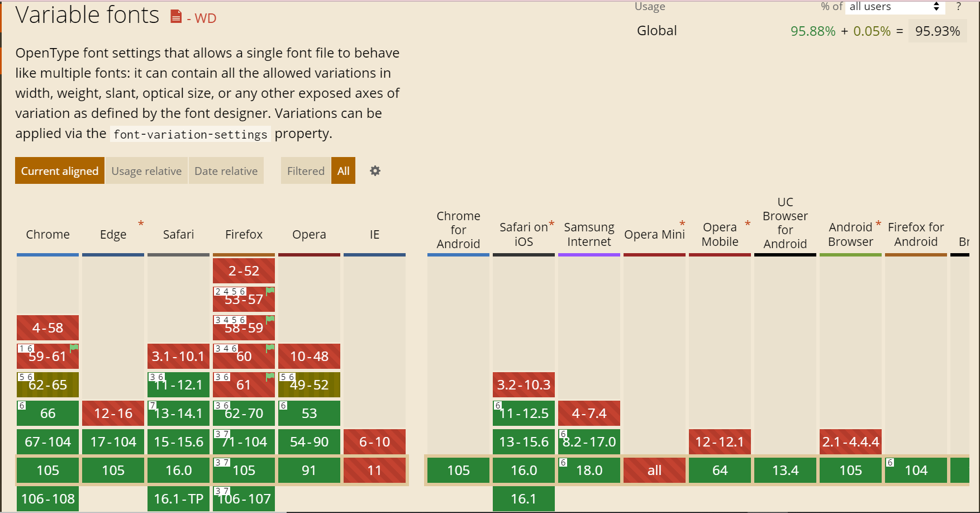Screen dimensions: 980x513
Task: Select Android Browser 2.1-4.4.4 cell
Action: [x=851, y=442]
